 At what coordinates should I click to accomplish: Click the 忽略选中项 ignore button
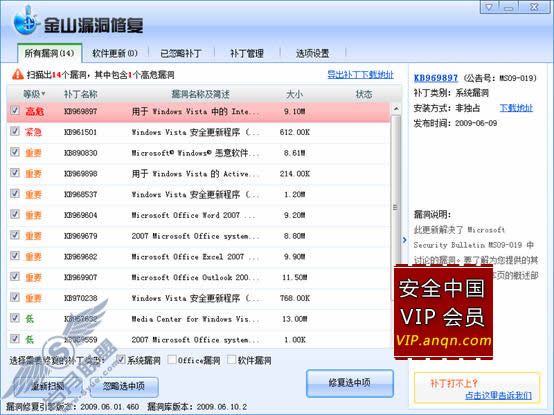tap(124, 386)
